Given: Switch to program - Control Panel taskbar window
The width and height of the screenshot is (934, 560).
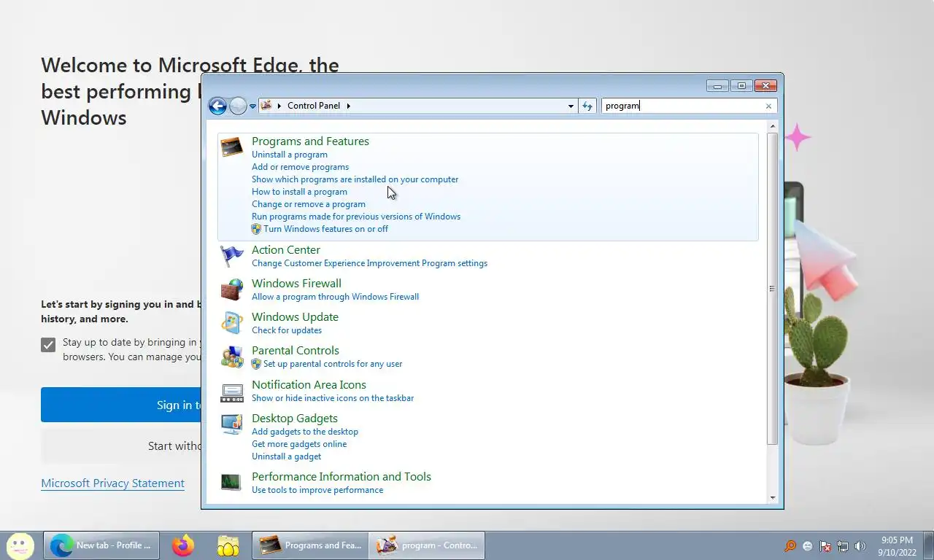Looking at the screenshot, I should (427, 545).
